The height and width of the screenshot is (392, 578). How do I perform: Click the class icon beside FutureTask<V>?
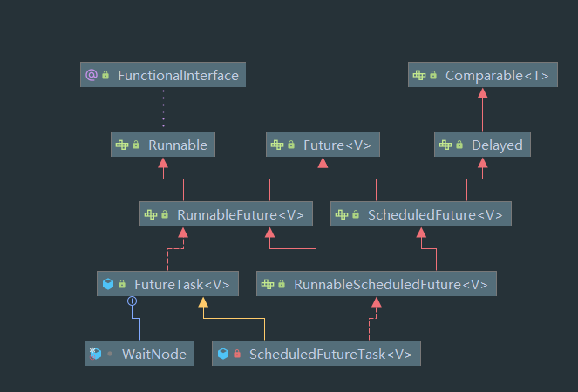click(x=108, y=284)
